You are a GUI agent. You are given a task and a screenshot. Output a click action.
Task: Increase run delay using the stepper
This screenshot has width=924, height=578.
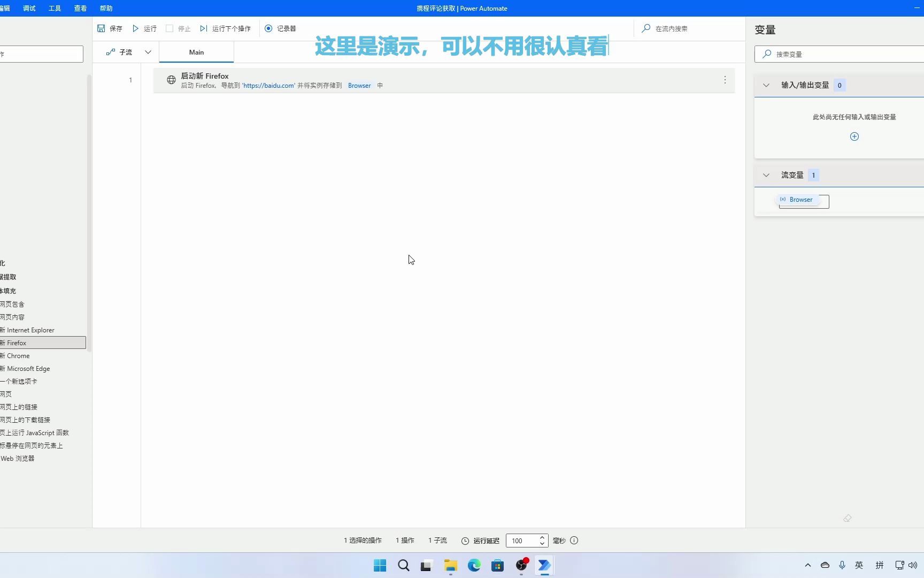click(x=542, y=537)
